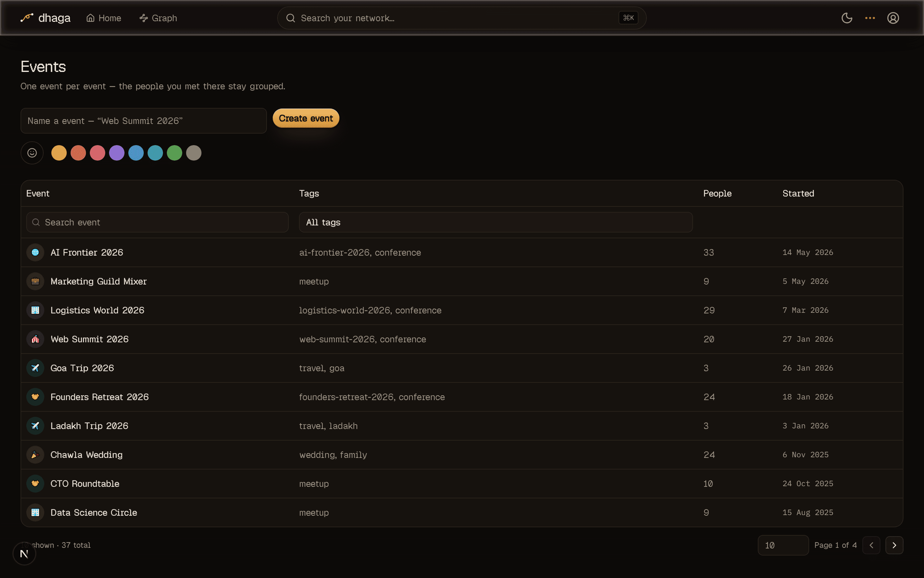Click the Marketing Guild Mixer briefcase icon
Viewport: 924px width, 578px height.
tap(35, 281)
